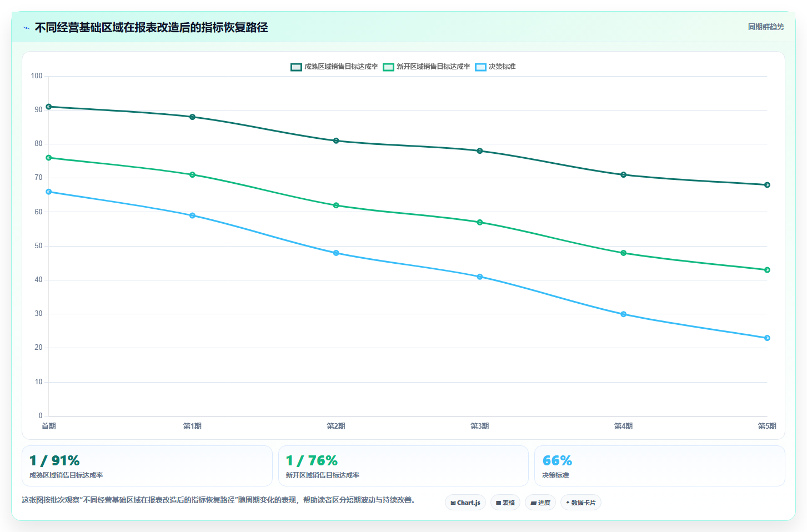Click the 决策标准 data point at 第2期
The height and width of the screenshot is (532, 807).
[x=336, y=253]
